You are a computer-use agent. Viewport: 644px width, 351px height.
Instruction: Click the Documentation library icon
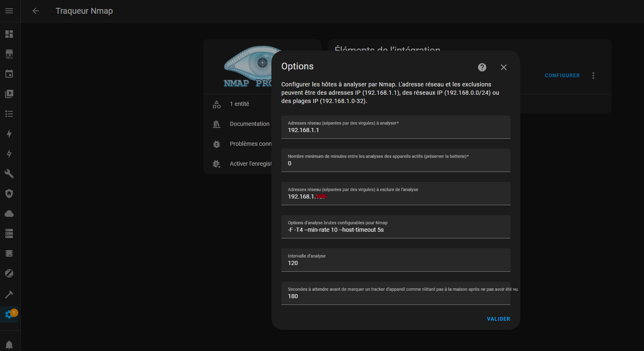click(216, 123)
